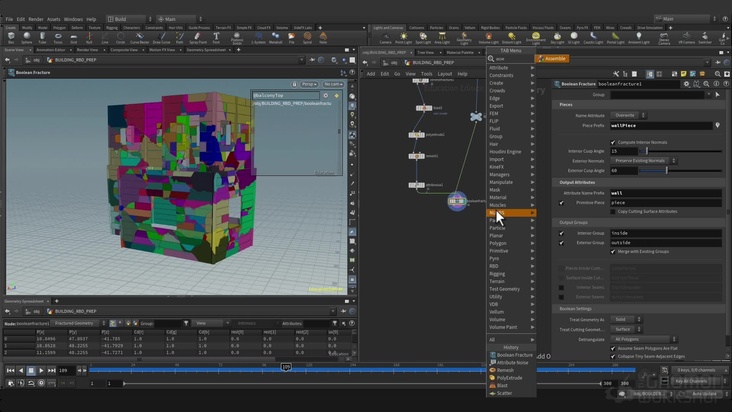Viewport: 732px width, 412px height.
Task: Select the Box shelf tool
Action: (x=11, y=38)
